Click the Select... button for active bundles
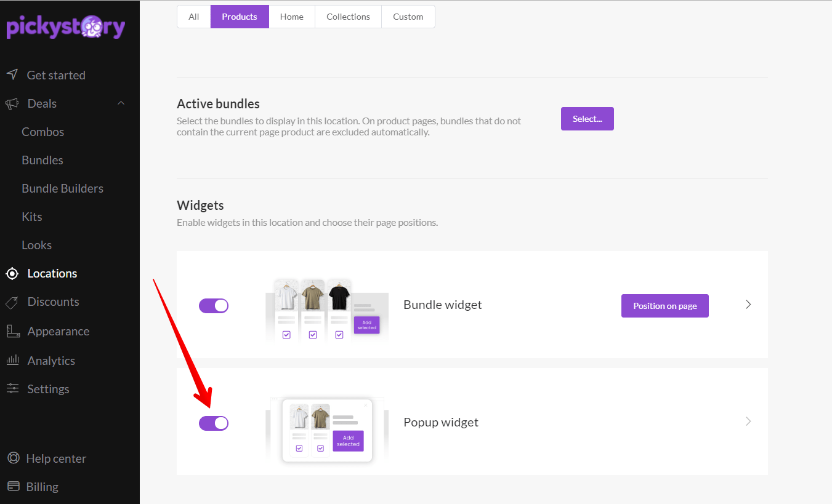832x504 pixels. click(588, 119)
